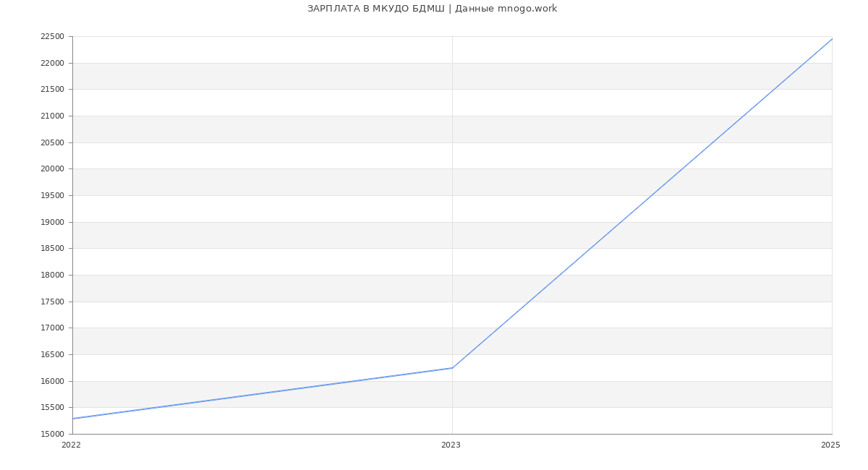Click the 19500 y-axis label
This screenshot has width=868, height=470.
pos(52,196)
